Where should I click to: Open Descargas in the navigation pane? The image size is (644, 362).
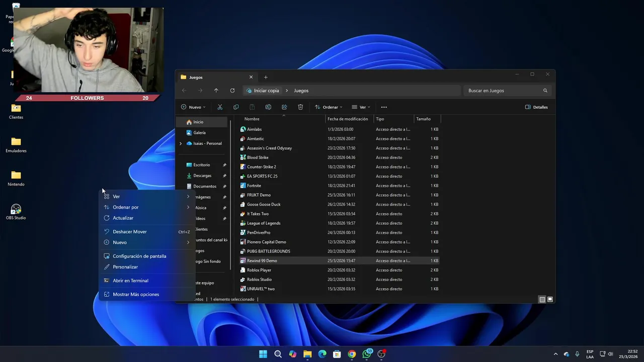coord(203,175)
